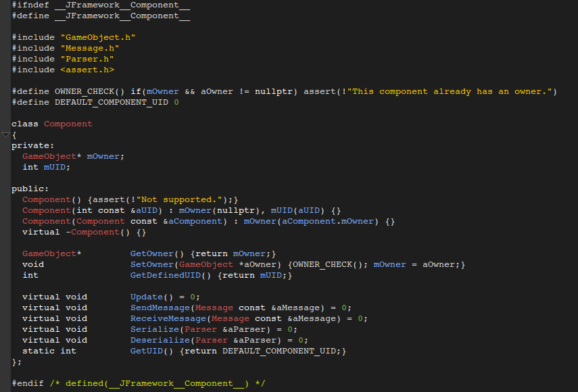578x392 pixels.
Task: Click the public access specifier
Action: 27,189
